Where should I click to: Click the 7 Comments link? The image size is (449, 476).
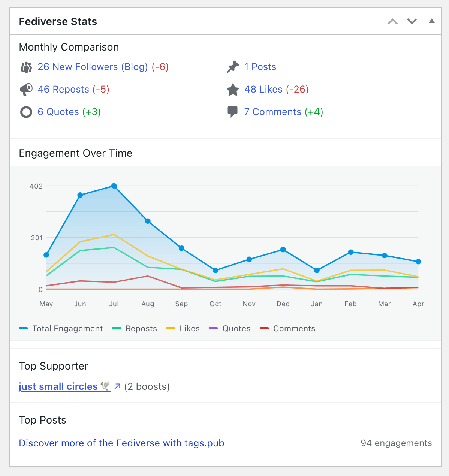[x=272, y=112]
